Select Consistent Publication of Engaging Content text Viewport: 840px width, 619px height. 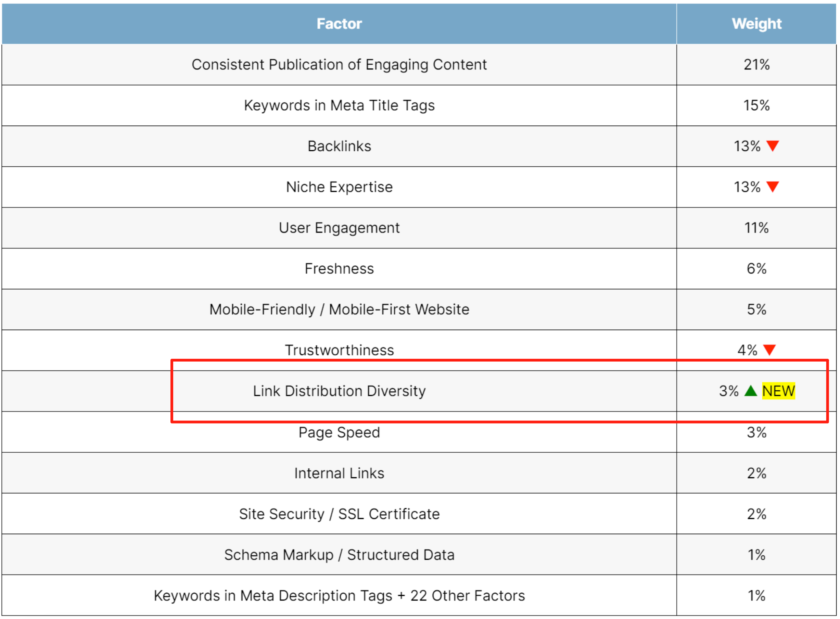(x=339, y=64)
